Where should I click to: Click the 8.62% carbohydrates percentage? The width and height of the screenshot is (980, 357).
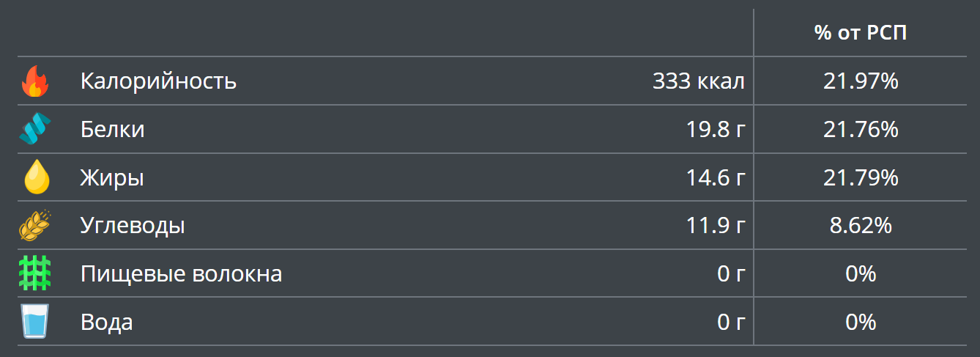click(861, 226)
